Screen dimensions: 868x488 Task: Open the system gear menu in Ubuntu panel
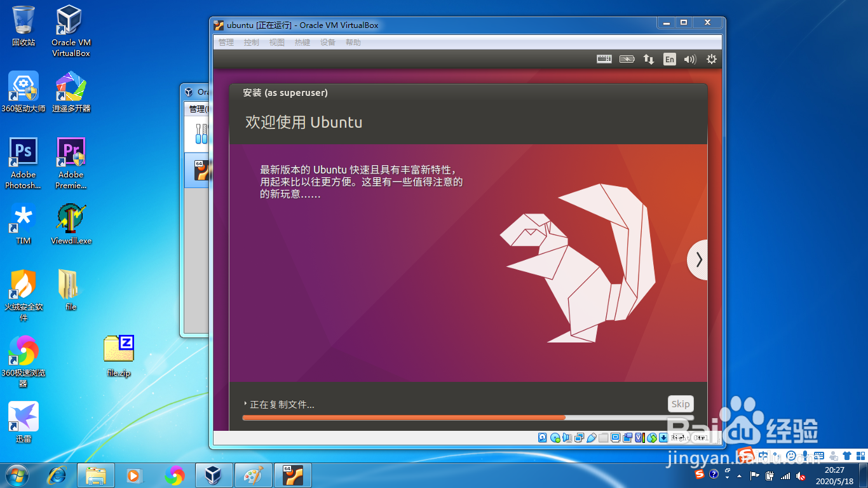712,59
